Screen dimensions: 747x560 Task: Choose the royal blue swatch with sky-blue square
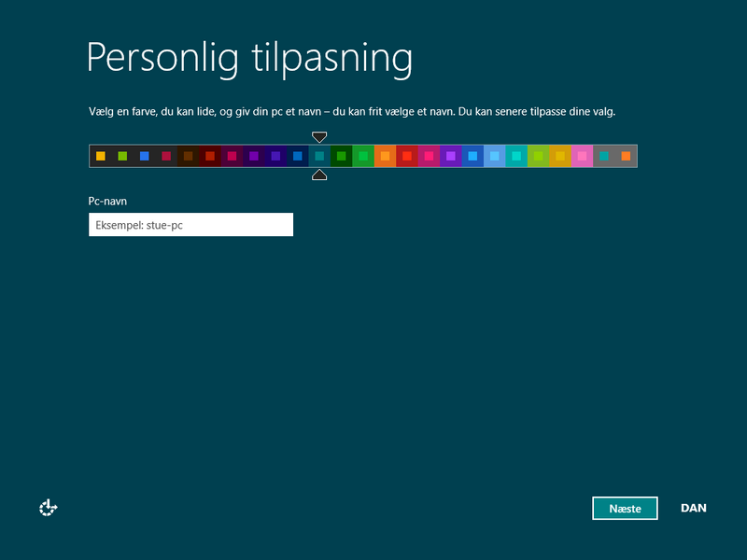tap(473, 156)
